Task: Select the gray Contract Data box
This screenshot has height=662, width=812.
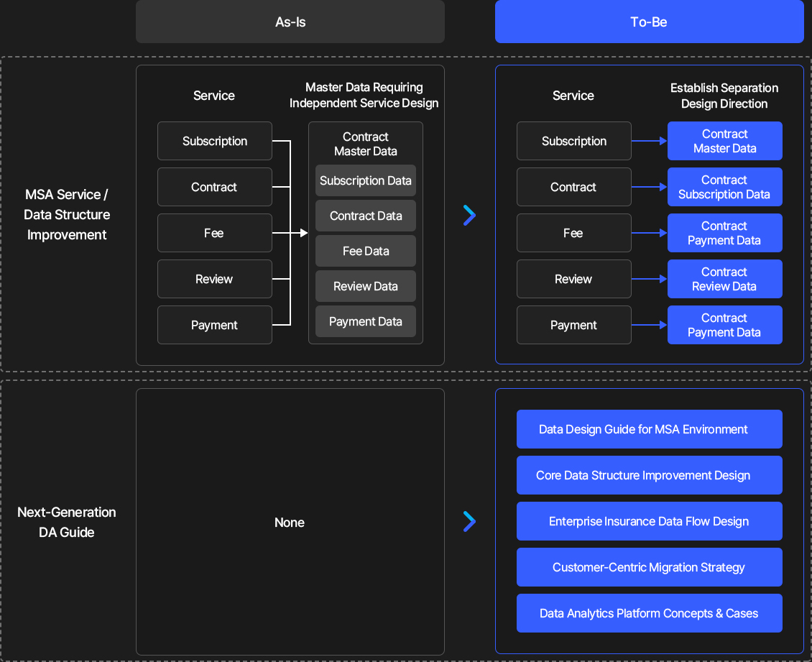Action: (x=366, y=216)
